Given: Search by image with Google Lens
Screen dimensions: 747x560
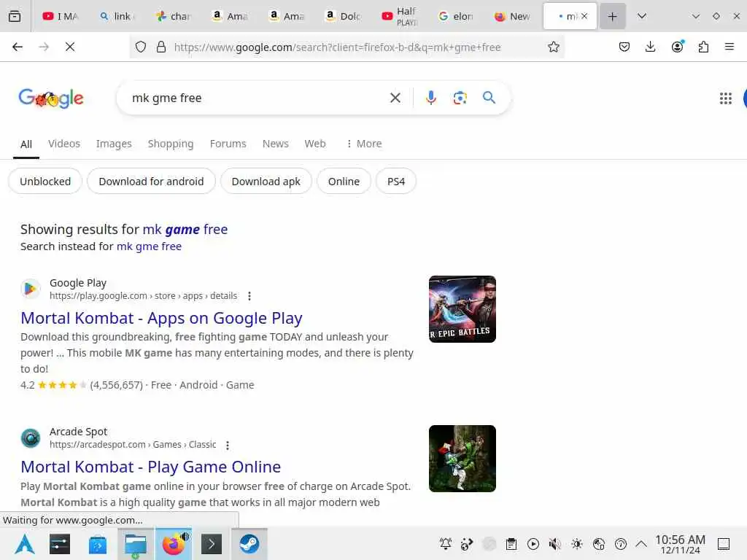Looking at the screenshot, I should pos(460,98).
